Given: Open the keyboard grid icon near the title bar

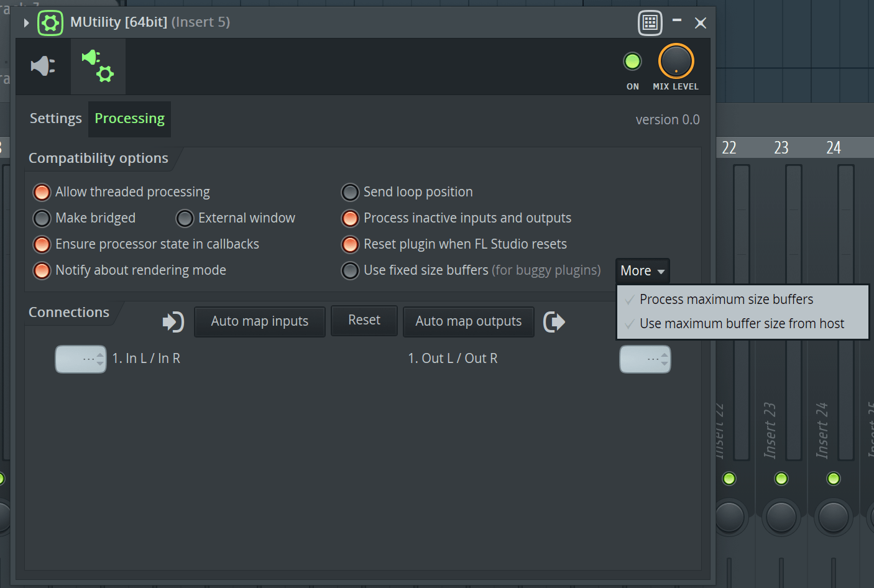Looking at the screenshot, I should point(650,22).
